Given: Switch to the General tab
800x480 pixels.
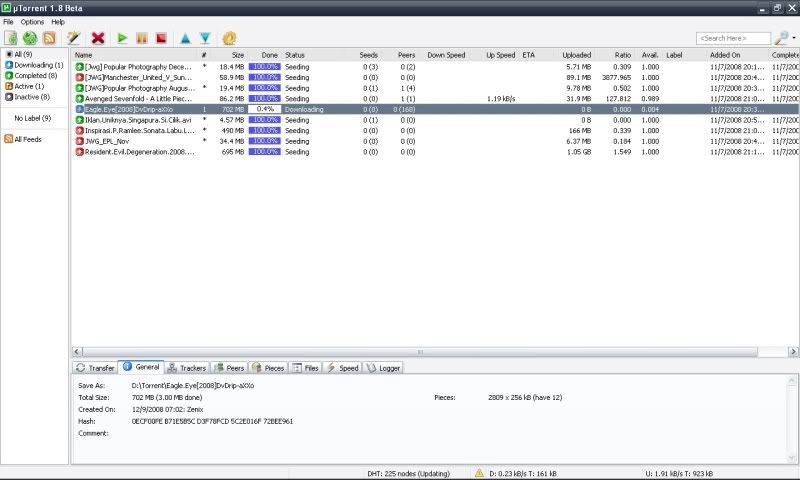Looking at the screenshot, I should coord(141,367).
